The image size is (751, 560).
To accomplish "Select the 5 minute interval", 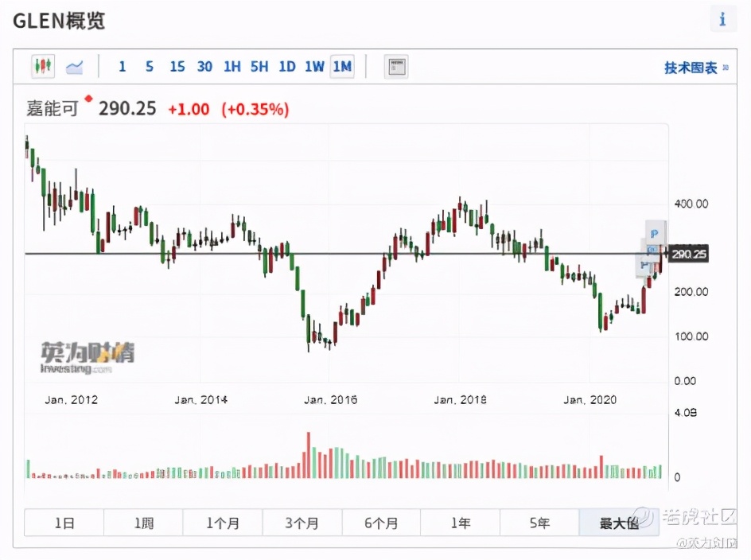I will 150,67.
